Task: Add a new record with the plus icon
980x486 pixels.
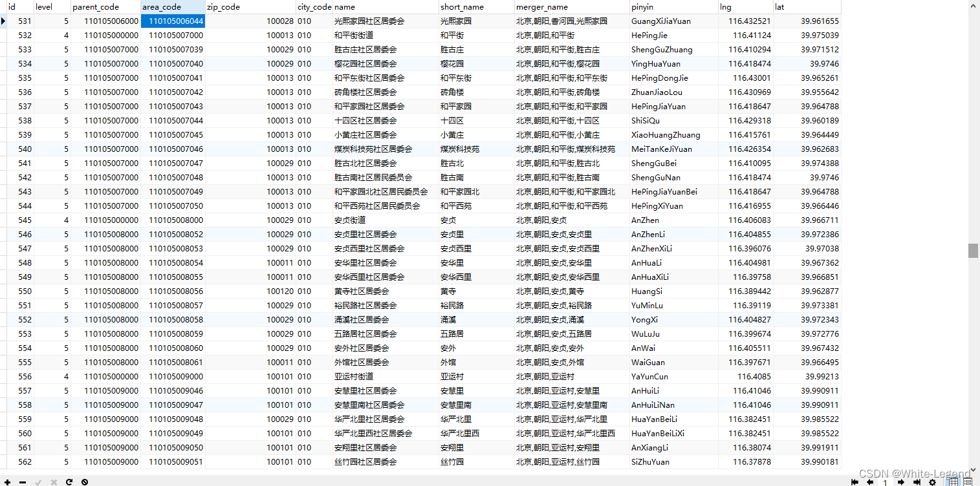Action: coord(7,481)
